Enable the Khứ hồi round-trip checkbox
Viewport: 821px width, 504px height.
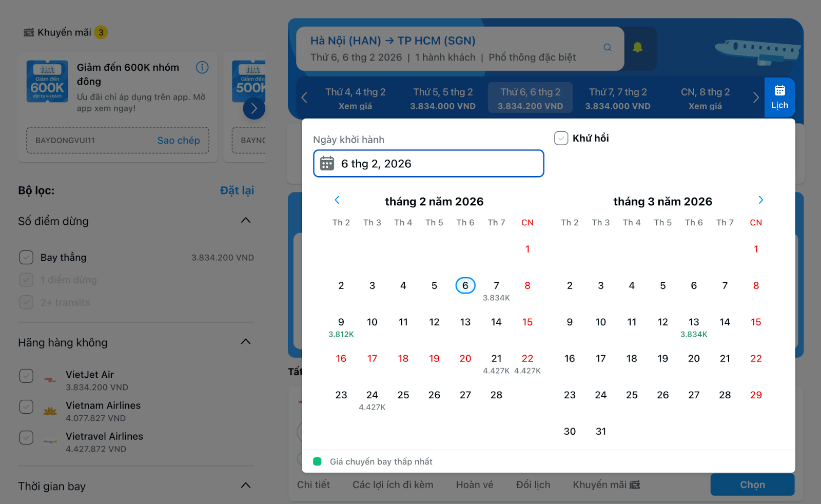coord(561,138)
